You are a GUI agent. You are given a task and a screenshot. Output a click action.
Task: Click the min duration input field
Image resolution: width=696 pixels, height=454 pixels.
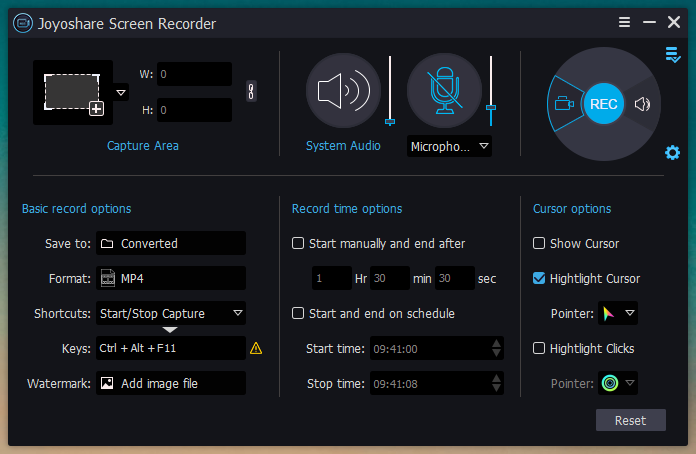click(x=390, y=278)
